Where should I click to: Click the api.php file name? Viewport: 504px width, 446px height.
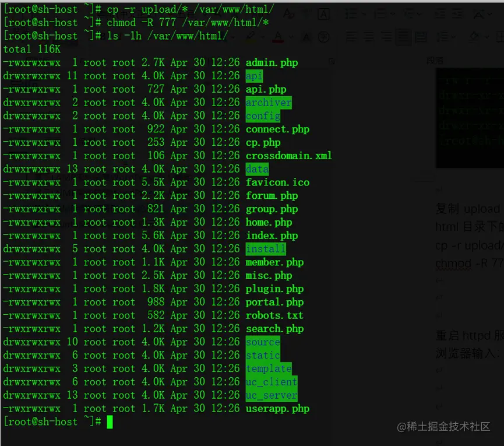266,89
